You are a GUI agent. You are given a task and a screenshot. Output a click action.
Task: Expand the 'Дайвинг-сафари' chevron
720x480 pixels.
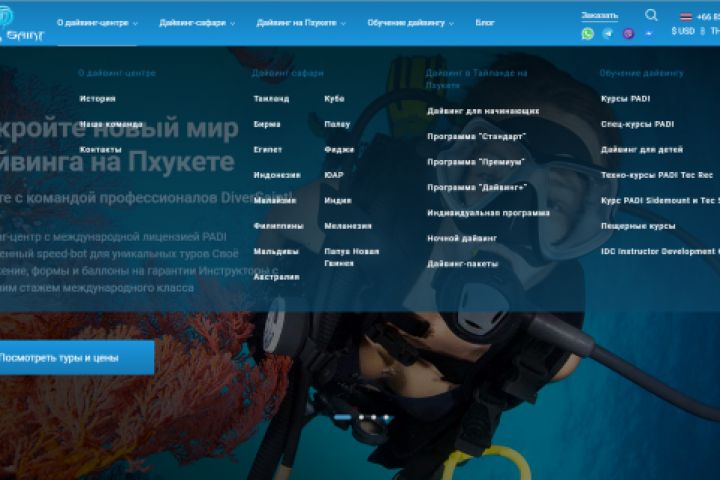pyautogui.click(x=232, y=23)
